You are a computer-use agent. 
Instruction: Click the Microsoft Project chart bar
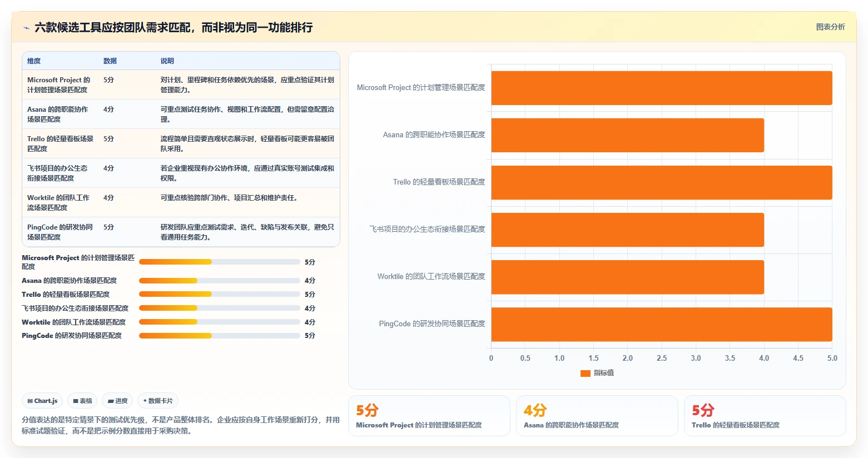pyautogui.click(x=662, y=88)
